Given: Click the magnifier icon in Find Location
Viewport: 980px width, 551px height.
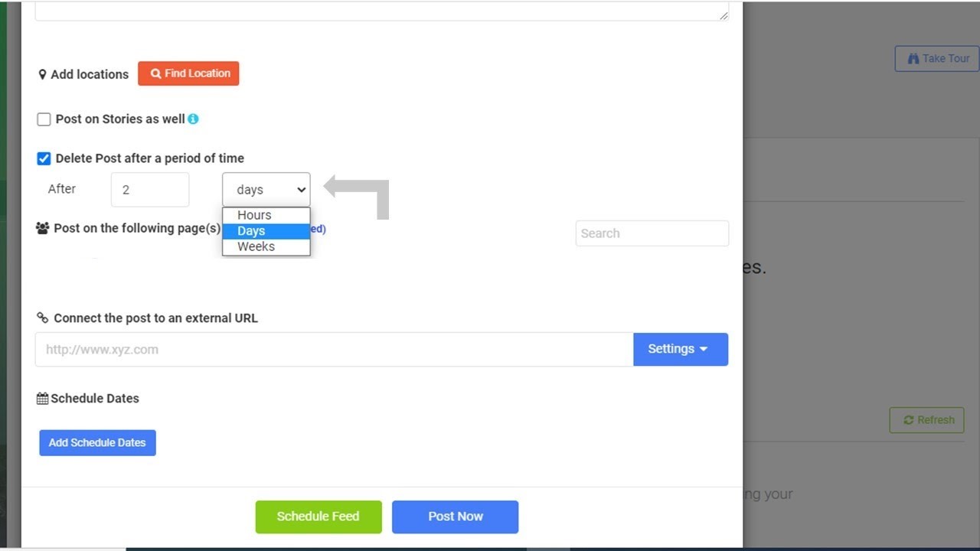Looking at the screenshot, I should click(x=155, y=74).
